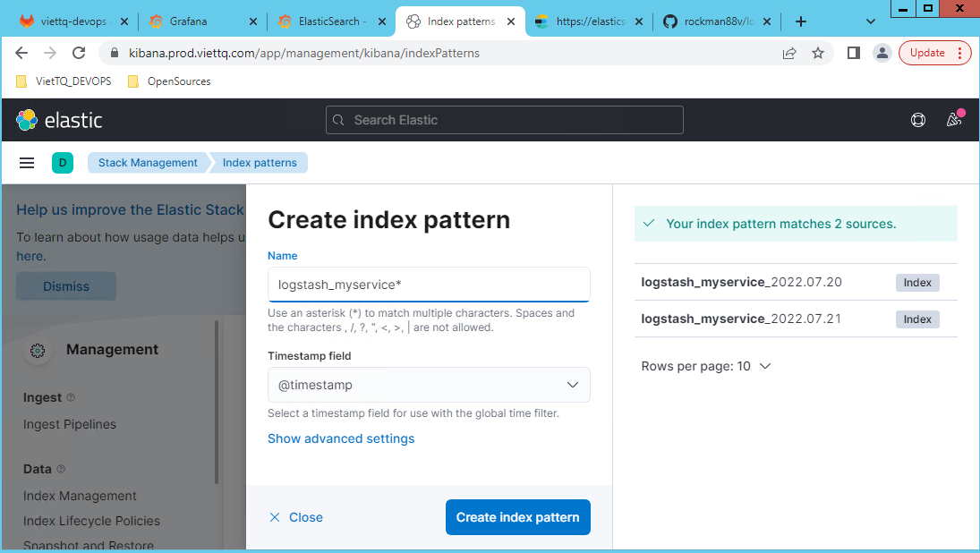Bookmark this page with star icon

[x=818, y=53]
